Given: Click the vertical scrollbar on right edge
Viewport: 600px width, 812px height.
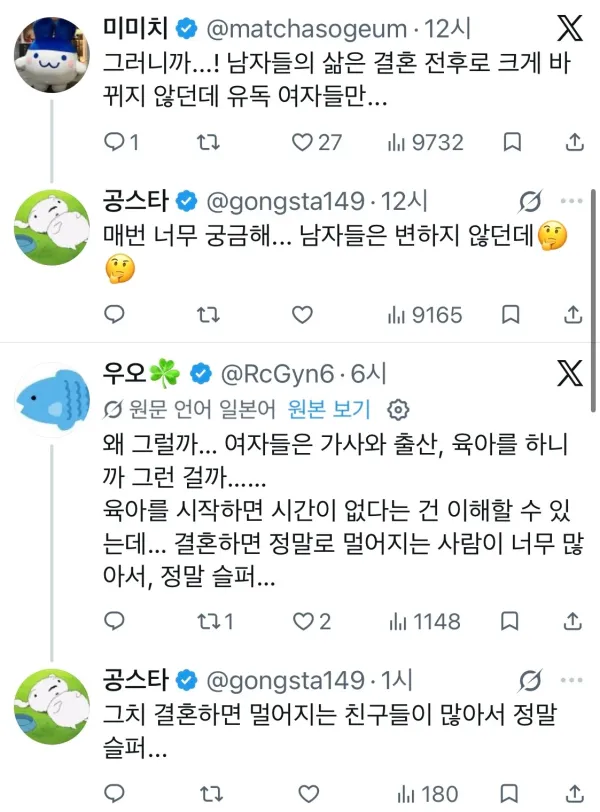Looking at the screenshot, I should tap(593, 300).
